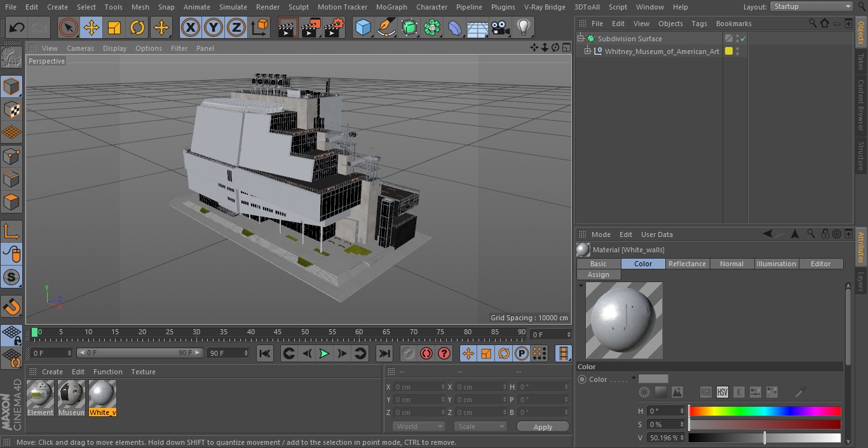Add a Light object
Image resolution: width=868 pixels, height=448 pixels.
click(x=524, y=27)
